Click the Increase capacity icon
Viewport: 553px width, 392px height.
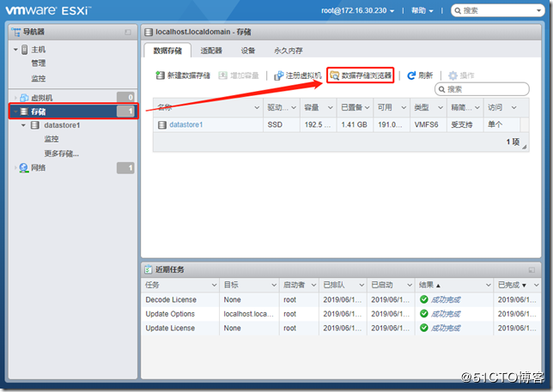point(222,75)
